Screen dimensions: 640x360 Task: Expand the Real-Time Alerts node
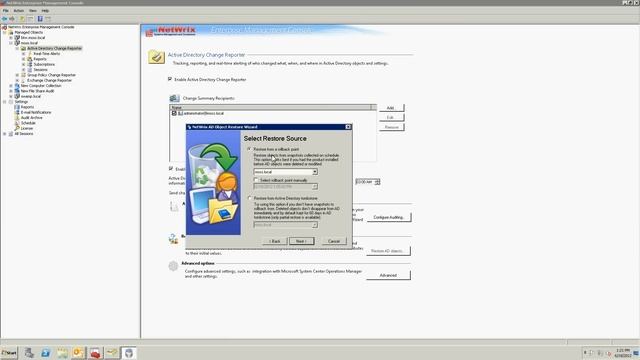(x=23, y=53)
